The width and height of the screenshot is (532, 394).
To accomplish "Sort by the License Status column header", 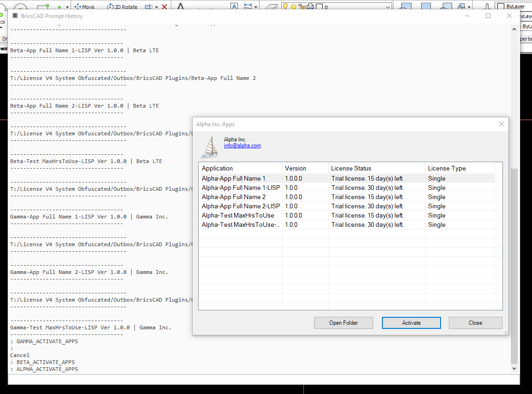I will (377, 168).
